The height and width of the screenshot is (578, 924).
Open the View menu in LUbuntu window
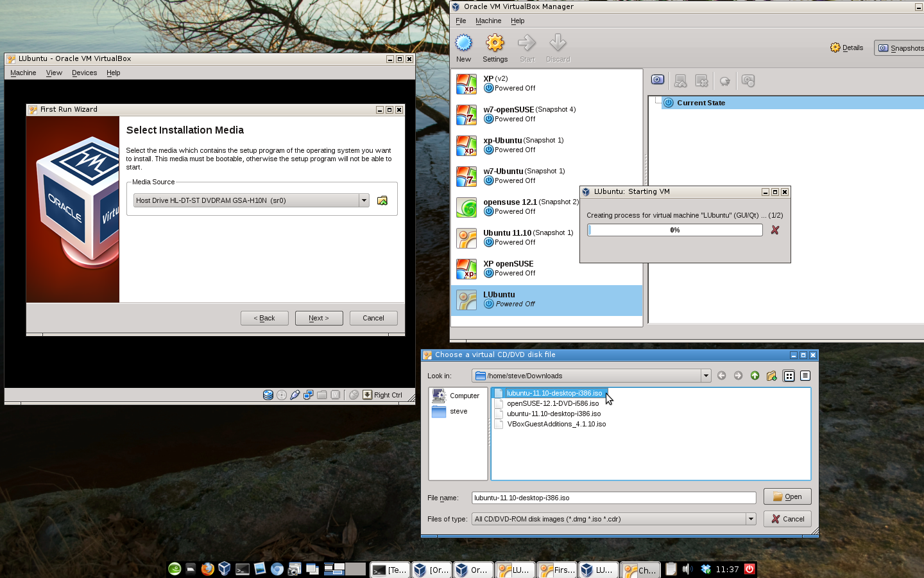(54, 73)
